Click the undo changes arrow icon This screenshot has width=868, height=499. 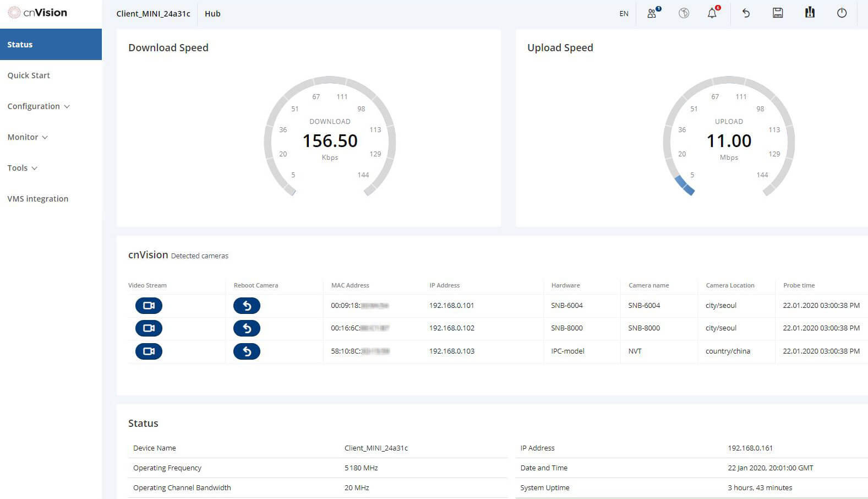coord(746,13)
